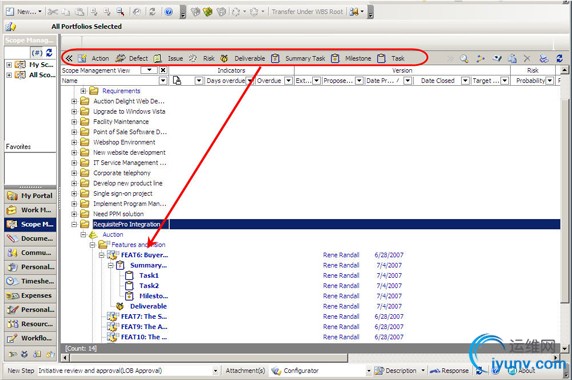Click the magnifier search icon in grid toolbar
Viewport: 572px width, 380px height.
(x=464, y=58)
